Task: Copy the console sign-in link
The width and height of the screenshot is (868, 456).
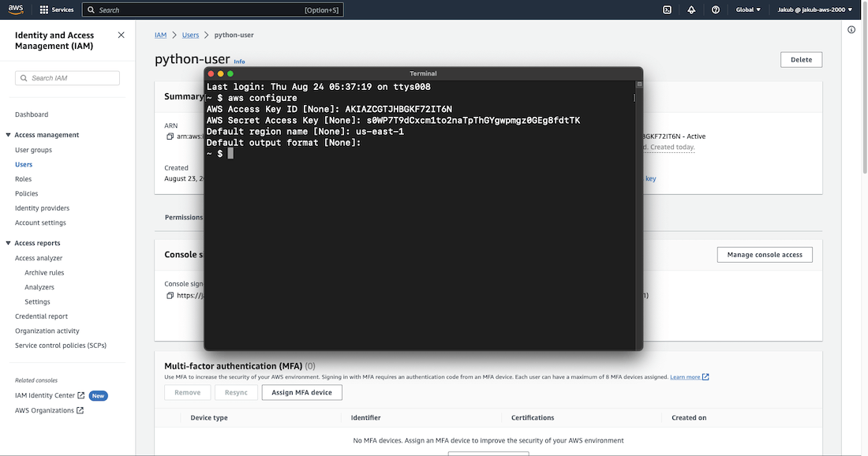Action: (170, 296)
